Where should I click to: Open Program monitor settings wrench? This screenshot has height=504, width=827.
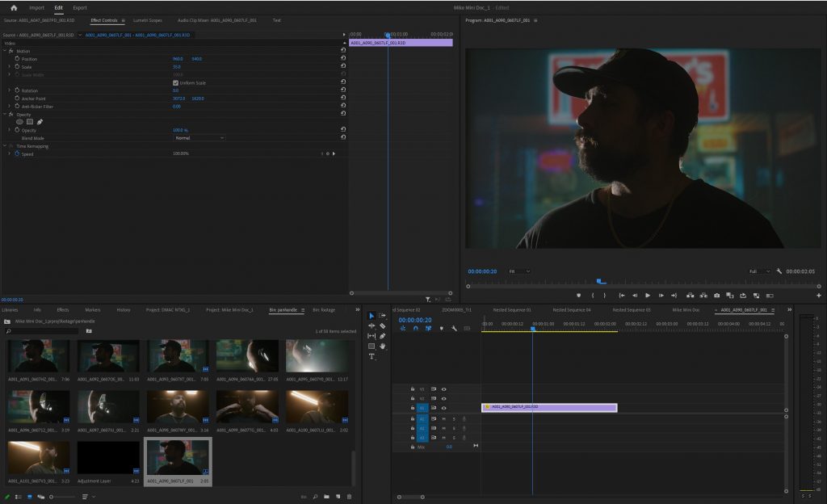779,271
